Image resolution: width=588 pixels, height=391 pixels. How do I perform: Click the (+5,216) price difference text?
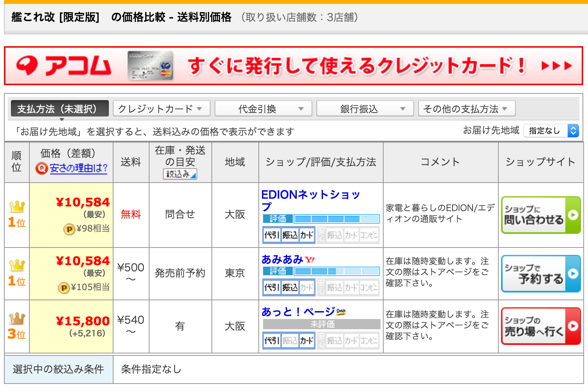87,334
